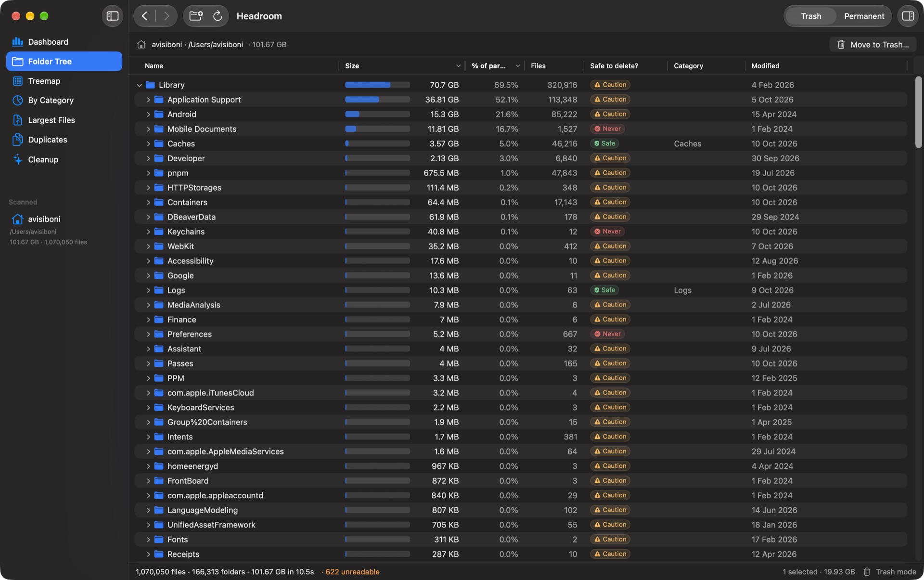Click the Cleanup sparkle icon

[18, 159]
